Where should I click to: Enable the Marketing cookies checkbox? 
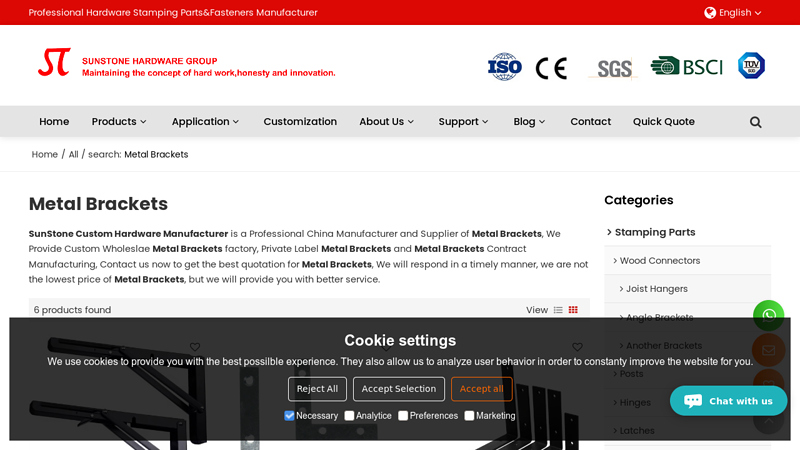(x=469, y=416)
